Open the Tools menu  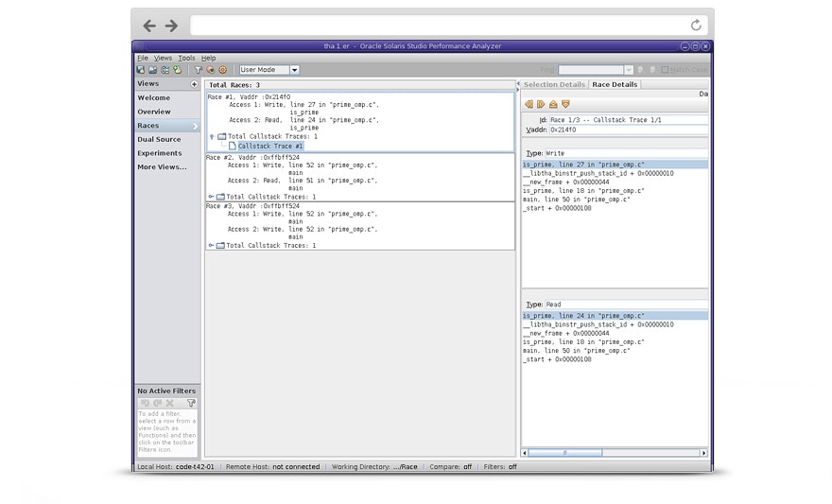[187, 58]
